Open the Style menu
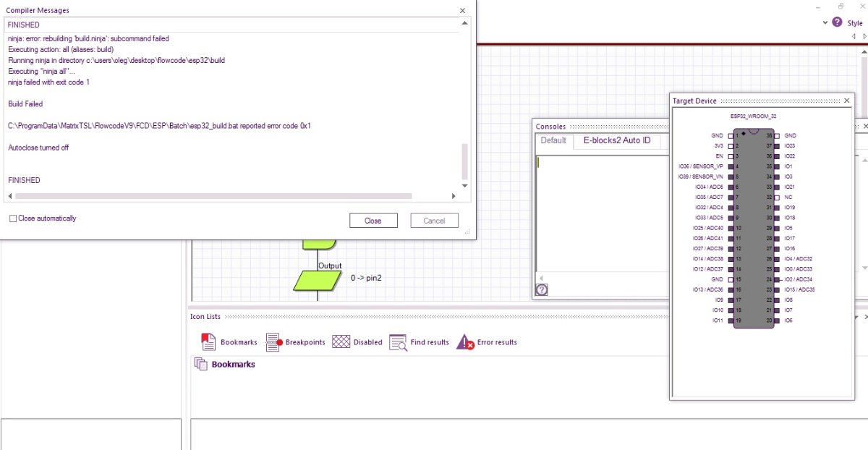Viewport: 868px width, 450px height. click(x=855, y=23)
